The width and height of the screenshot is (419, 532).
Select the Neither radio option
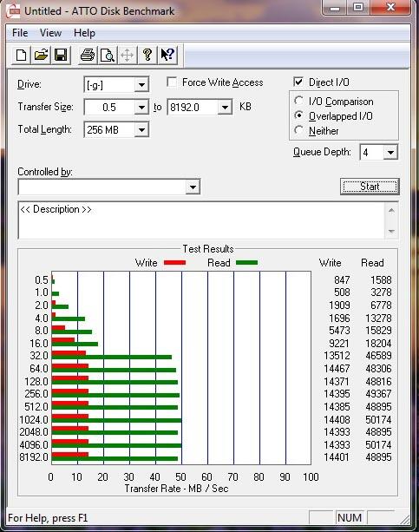pyautogui.click(x=299, y=130)
